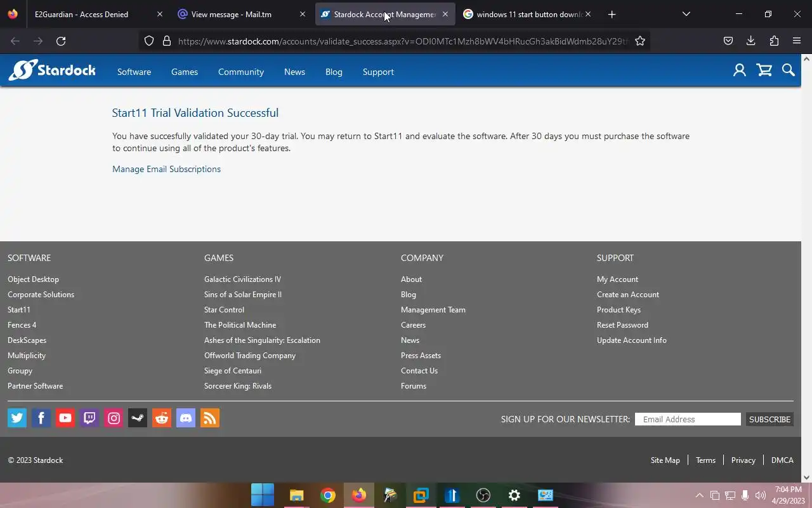Click the volume speaker icon in tray
812x508 pixels.
760,495
